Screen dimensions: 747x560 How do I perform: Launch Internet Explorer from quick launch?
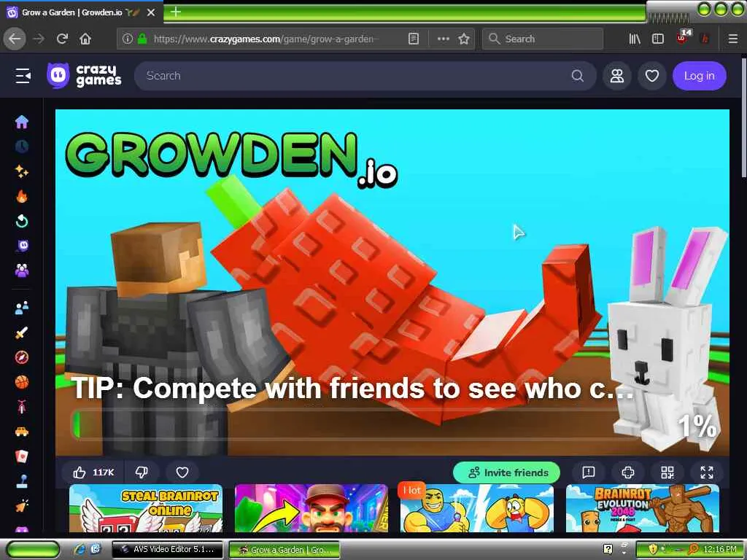pyautogui.click(x=80, y=549)
